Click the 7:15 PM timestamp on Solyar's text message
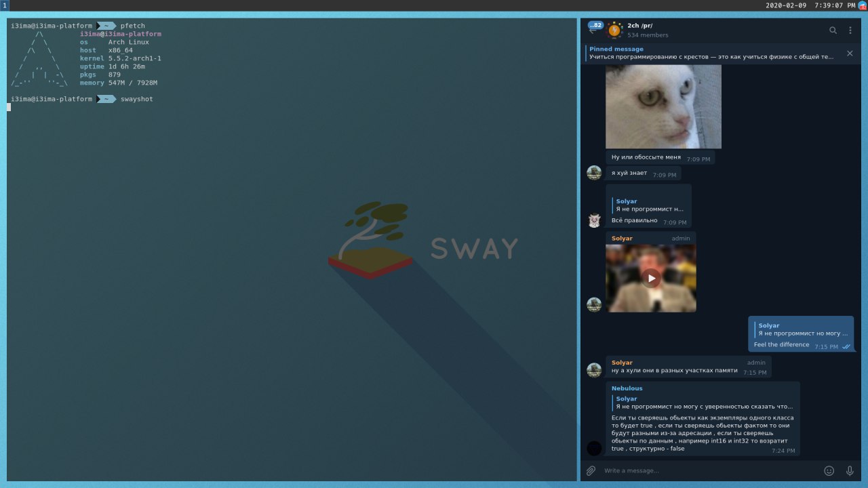Screen dimensions: 868x488 pos(755,373)
